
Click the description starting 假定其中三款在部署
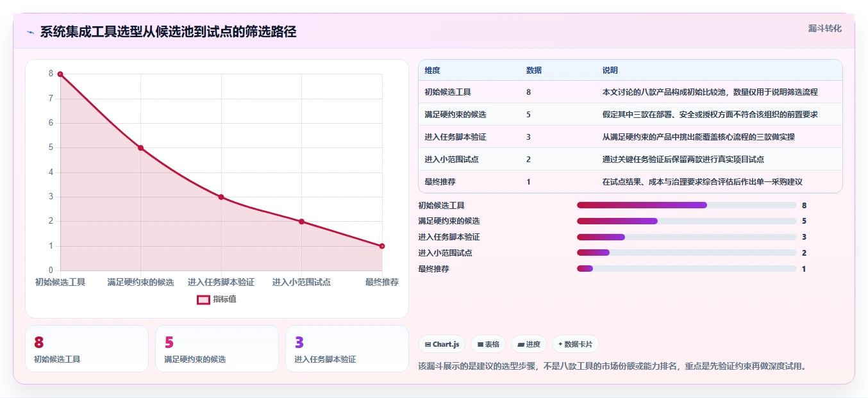(x=710, y=115)
